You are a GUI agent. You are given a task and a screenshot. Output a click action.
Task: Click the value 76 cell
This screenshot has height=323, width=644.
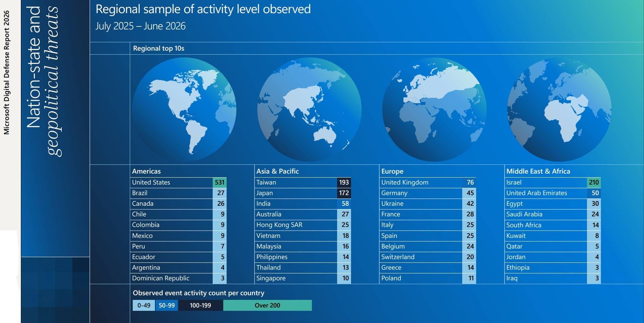pyautogui.click(x=469, y=182)
